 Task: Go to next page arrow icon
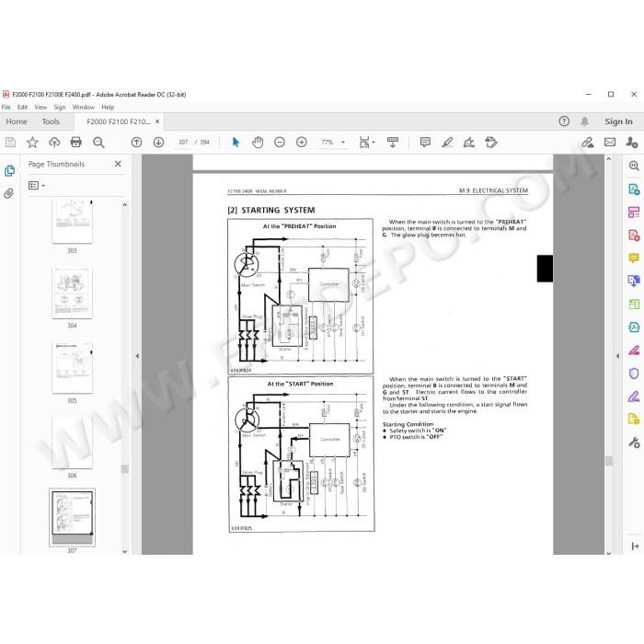(x=158, y=142)
